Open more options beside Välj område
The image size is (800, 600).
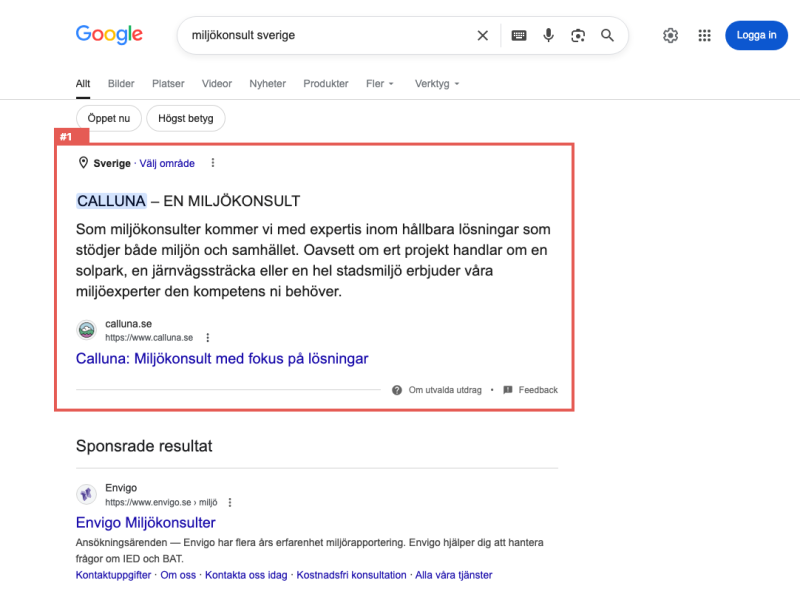click(x=213, y=163)
